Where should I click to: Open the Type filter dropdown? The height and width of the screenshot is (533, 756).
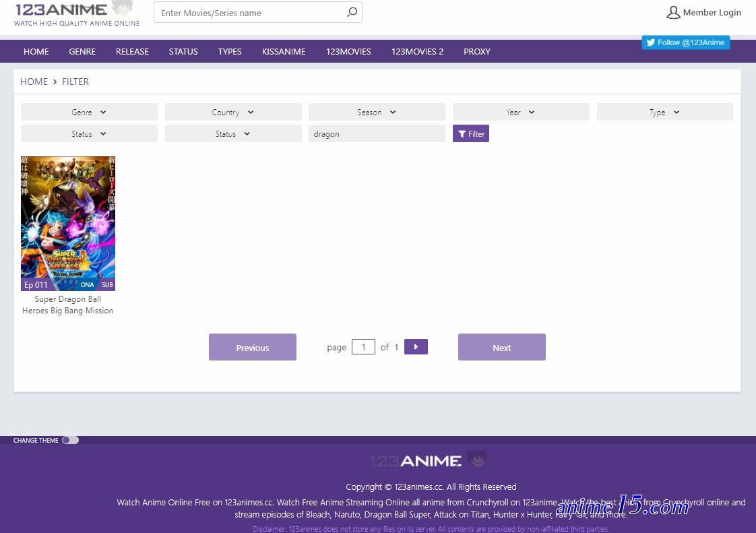point(664,112)
